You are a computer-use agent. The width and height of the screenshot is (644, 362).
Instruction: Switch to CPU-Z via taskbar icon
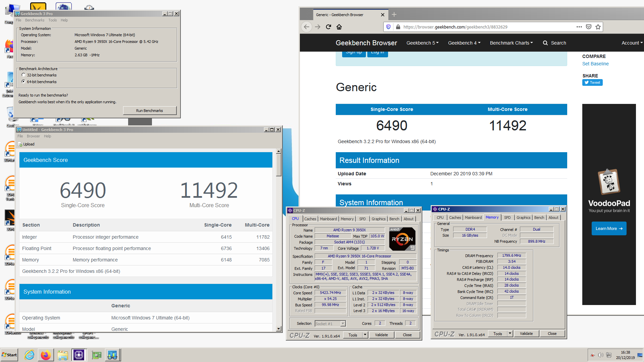tap(79, 355)
